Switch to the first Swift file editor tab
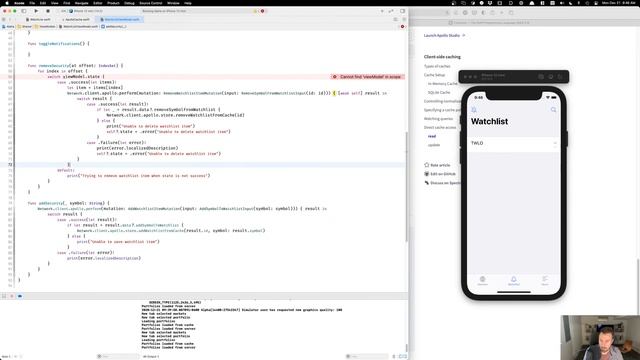 point(39,19)
